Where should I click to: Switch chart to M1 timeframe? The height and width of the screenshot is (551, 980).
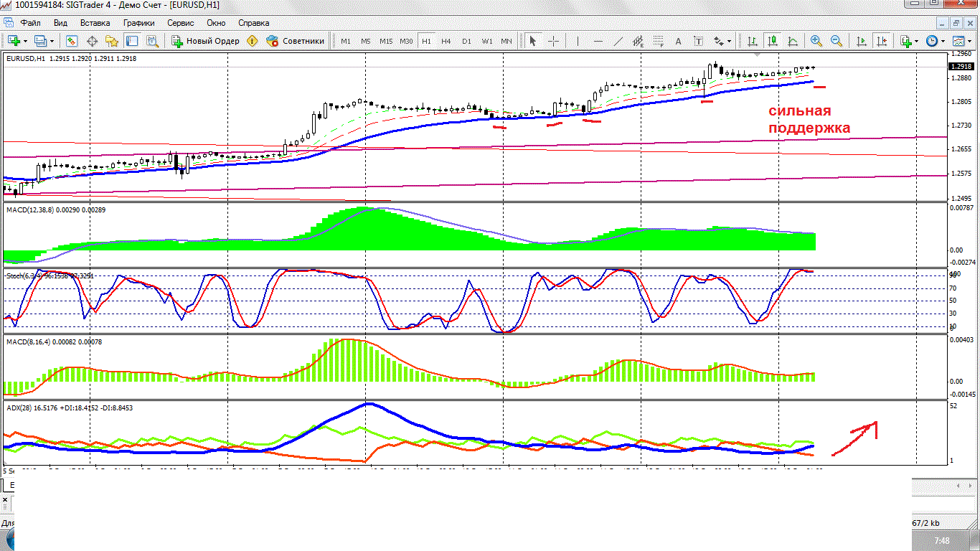(346, 41)
